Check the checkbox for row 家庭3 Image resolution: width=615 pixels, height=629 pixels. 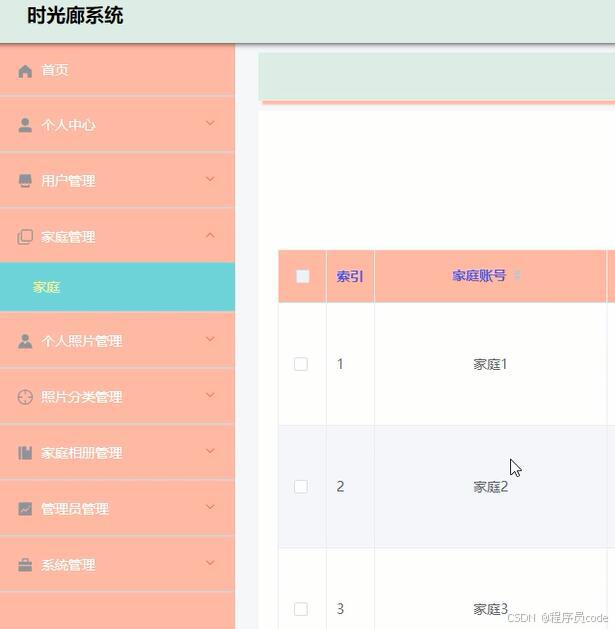[x=301, y=609]
